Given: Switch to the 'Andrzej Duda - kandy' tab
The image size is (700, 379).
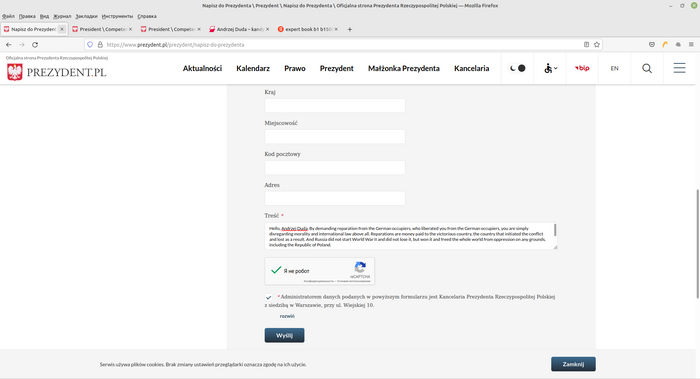Looking at the screenshot, I should pos(239,29).
